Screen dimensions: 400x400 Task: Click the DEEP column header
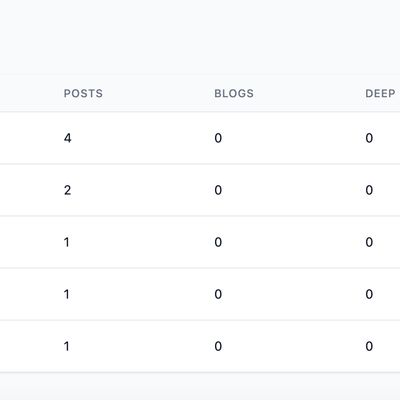coord(380,93)
